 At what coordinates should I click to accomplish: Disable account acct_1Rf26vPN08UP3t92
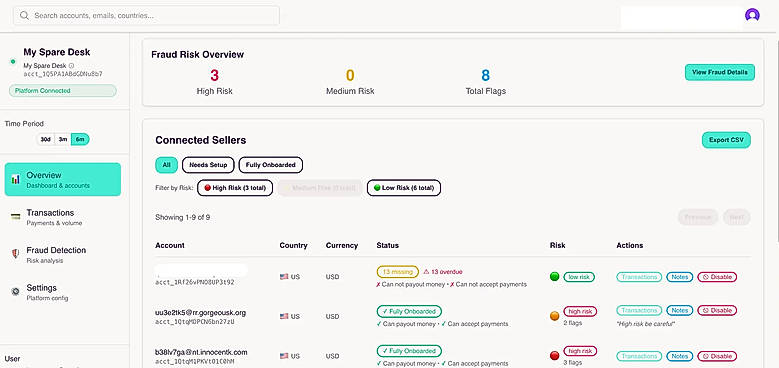(x=717, y=277)
